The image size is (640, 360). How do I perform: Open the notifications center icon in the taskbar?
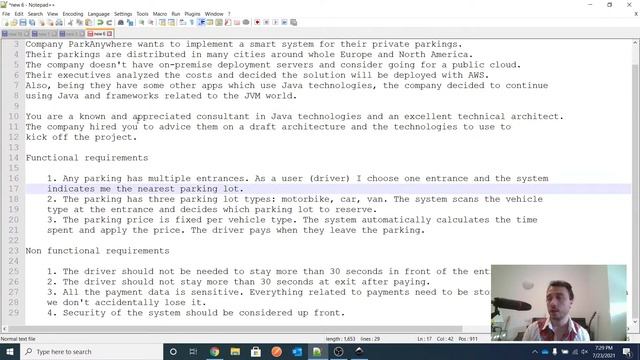[x=627, y=351]
